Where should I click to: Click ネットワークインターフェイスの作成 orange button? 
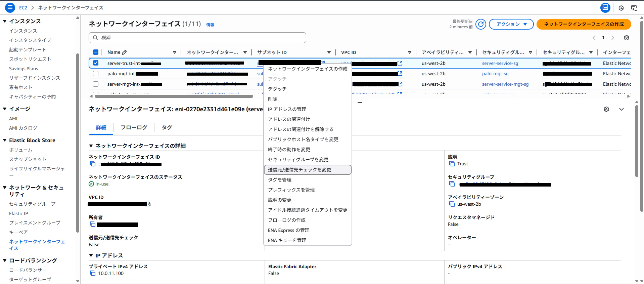(584, 24)
